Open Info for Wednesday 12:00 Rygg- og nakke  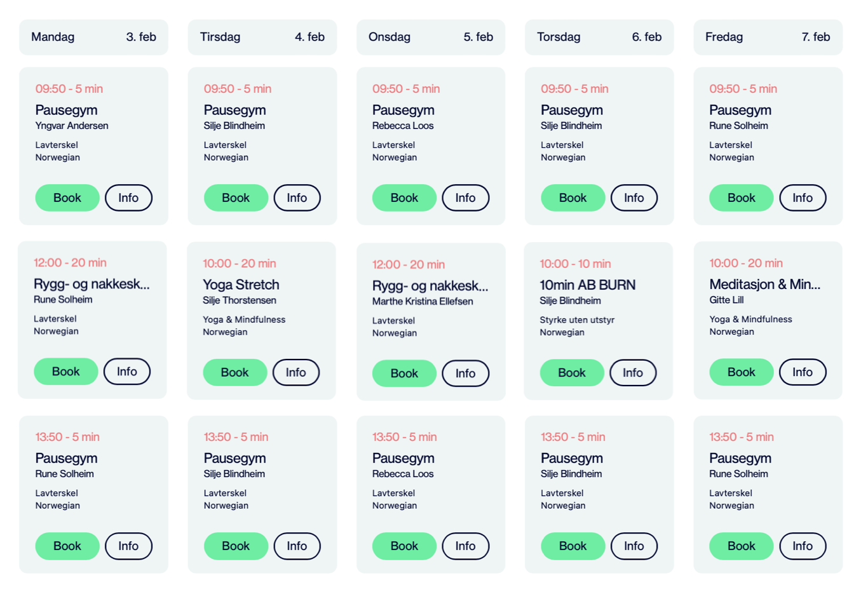[x=465, y=373]
